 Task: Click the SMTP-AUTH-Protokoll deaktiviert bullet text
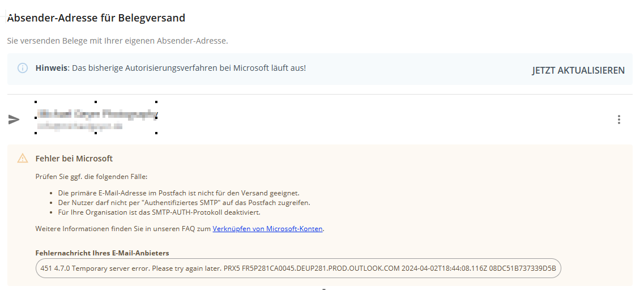pos(159,212)
